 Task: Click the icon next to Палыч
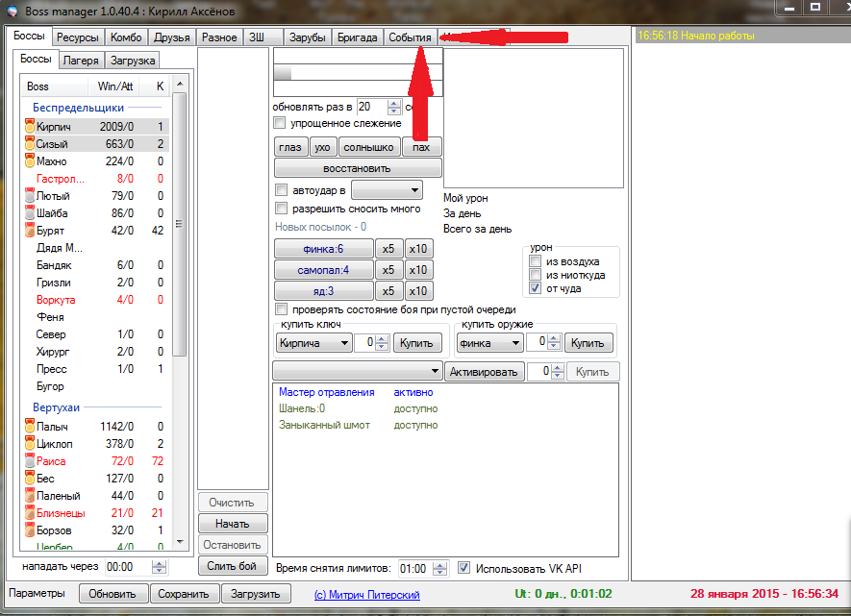29,427
